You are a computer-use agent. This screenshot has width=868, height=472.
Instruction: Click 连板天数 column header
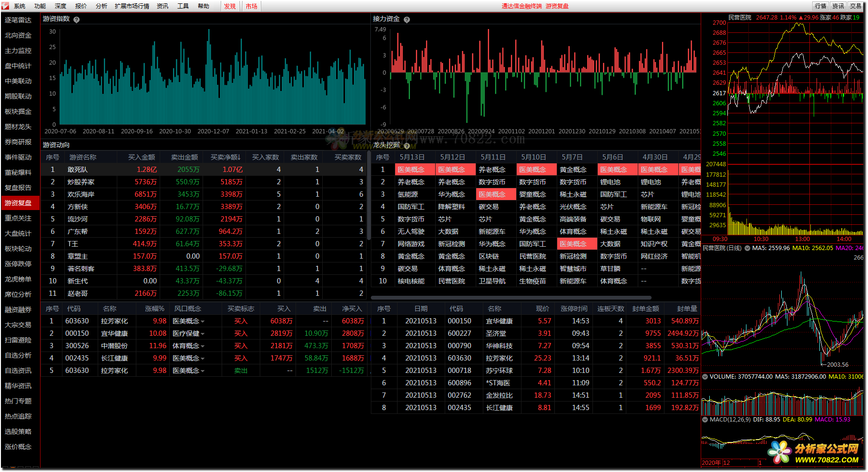611,309
